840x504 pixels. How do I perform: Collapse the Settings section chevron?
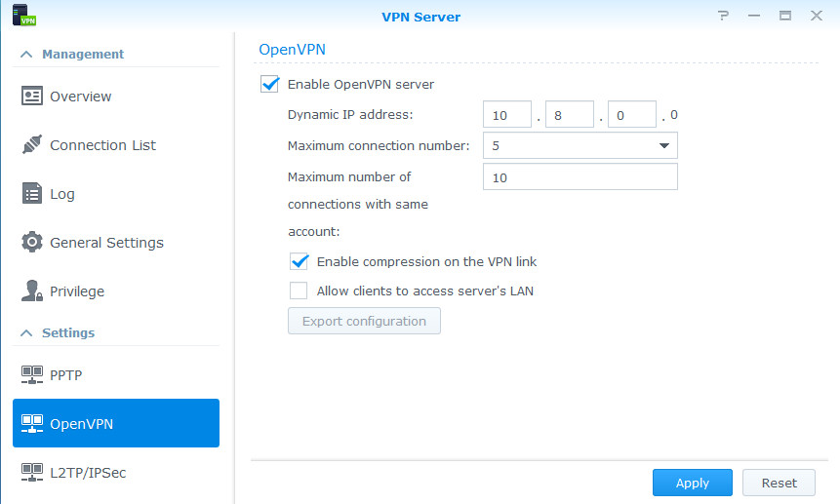click(26, 332)
